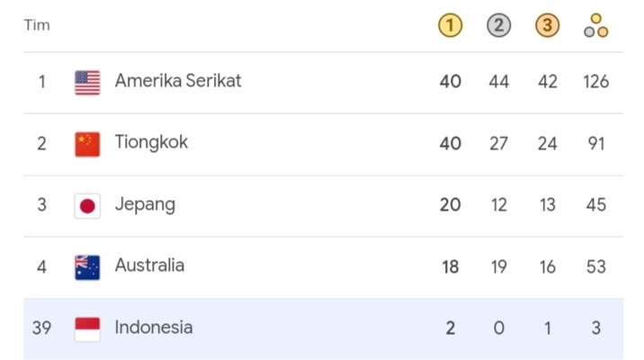The height and width of the screenshot is (360, 644).
Task: Click the United States flag icon
Action: 87,83
